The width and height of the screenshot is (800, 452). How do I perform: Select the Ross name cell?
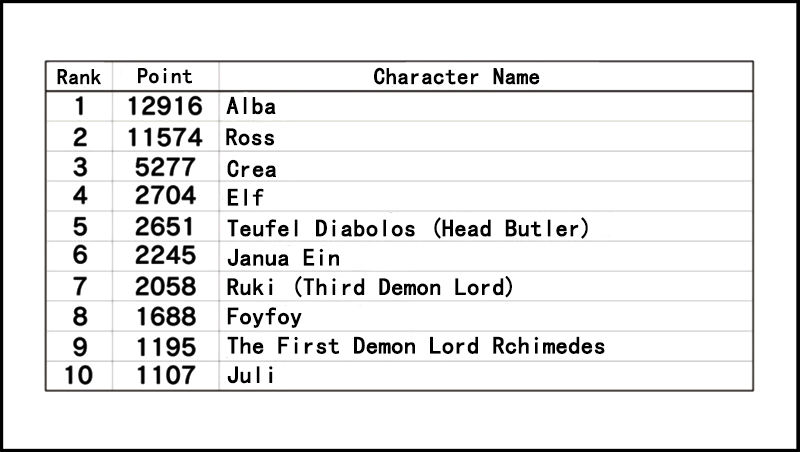250,137
